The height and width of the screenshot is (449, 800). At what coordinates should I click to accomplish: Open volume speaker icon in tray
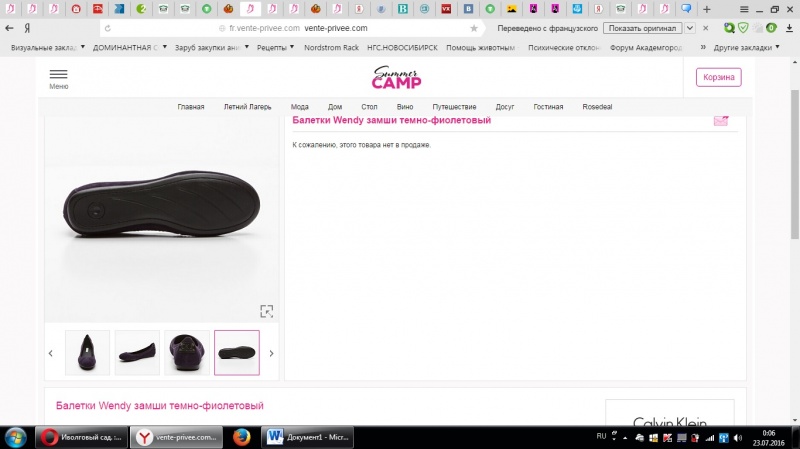coord(738,438)
